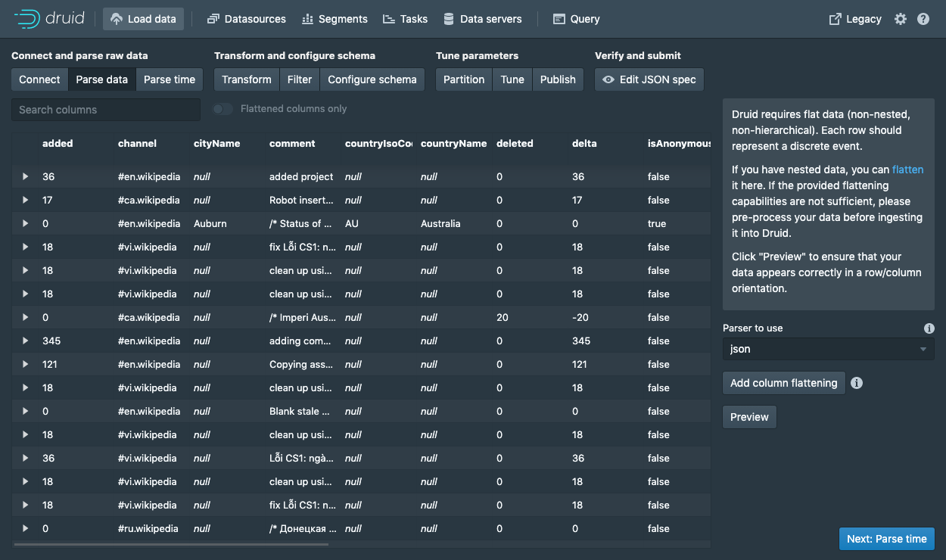This screenshot has width=946, height=560.
Task: Follow the flatten link in help text
Action: tap(907, 170)
